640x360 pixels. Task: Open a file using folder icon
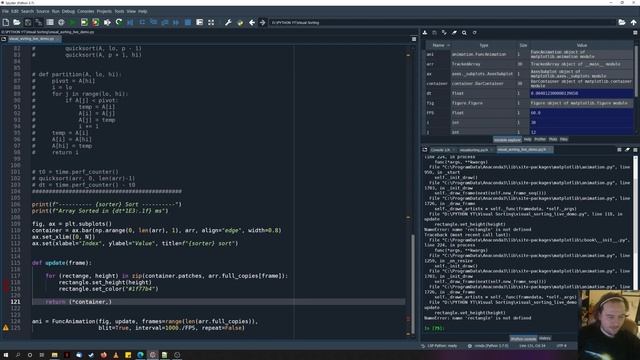[x=17, y=22]
